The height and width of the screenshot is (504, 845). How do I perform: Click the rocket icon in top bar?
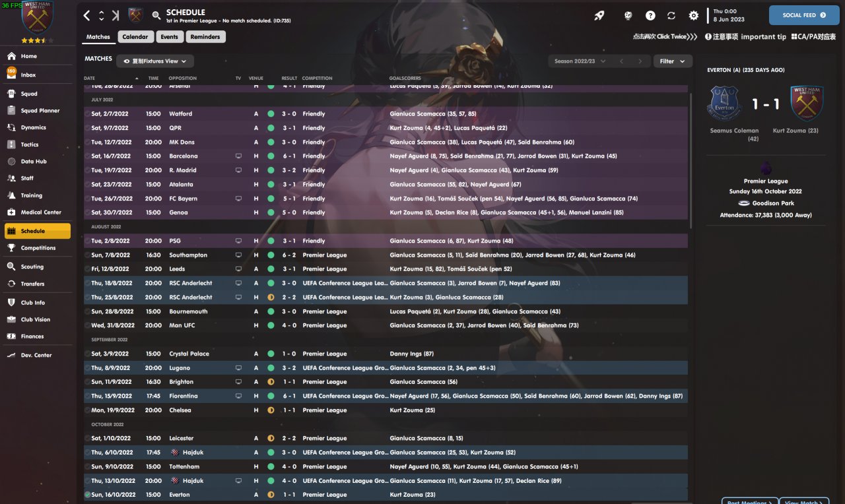tap(599, 15)
